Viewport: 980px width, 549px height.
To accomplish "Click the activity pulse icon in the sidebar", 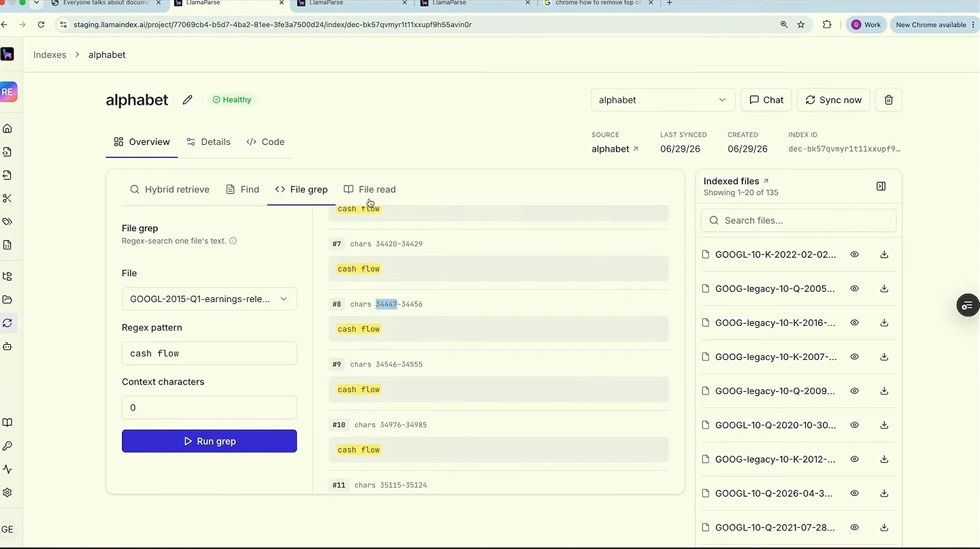I will [7, 469].
